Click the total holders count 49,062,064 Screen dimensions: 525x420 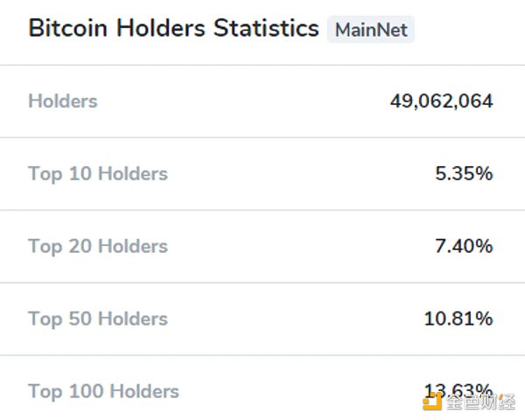(x=441, y=101)
